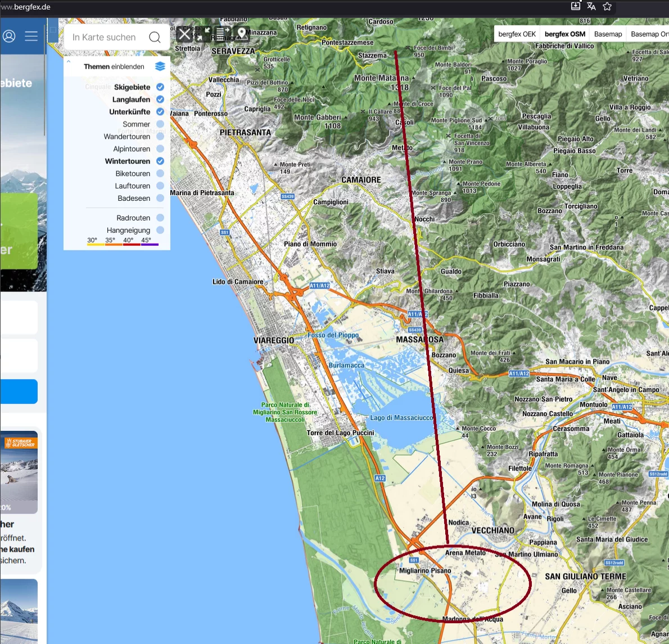Open the user account icon
The height and width of the screenshot is (644, 669).
(9, 37)
